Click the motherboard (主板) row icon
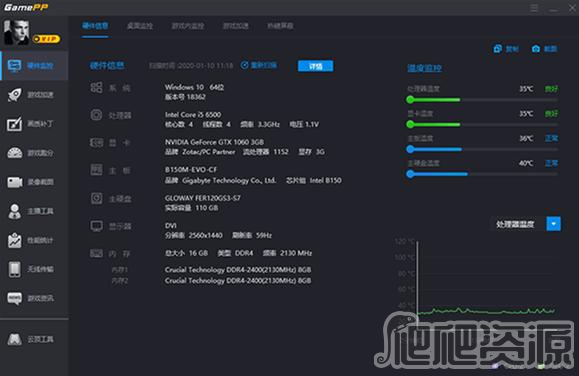 tap(96, 170)
